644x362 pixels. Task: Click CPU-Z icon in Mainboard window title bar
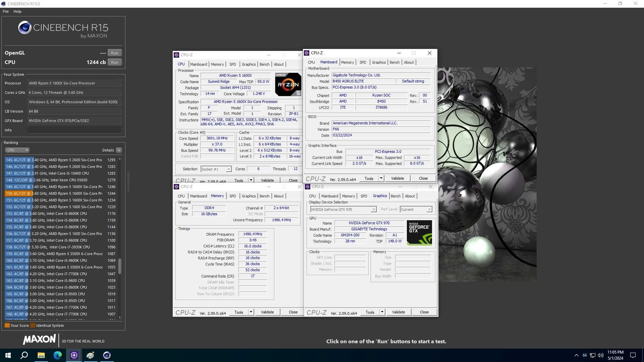tap(307, 53)
